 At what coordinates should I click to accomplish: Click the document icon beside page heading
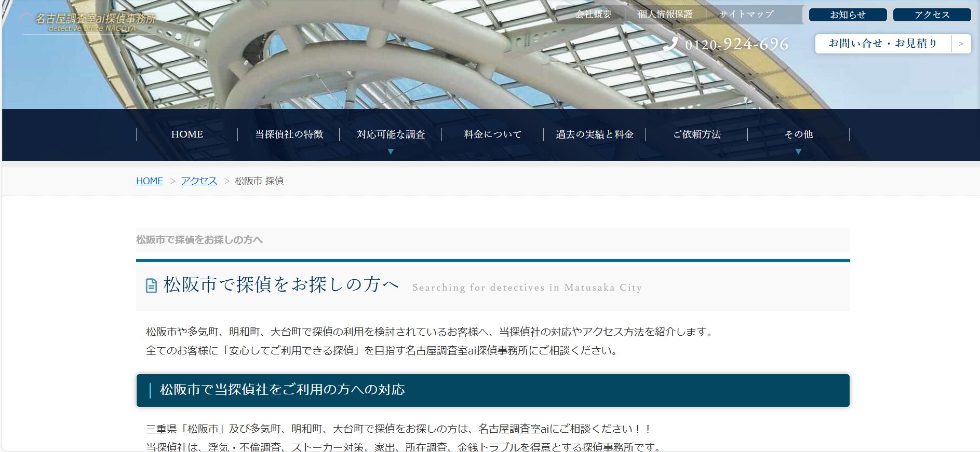click(151, 285)
